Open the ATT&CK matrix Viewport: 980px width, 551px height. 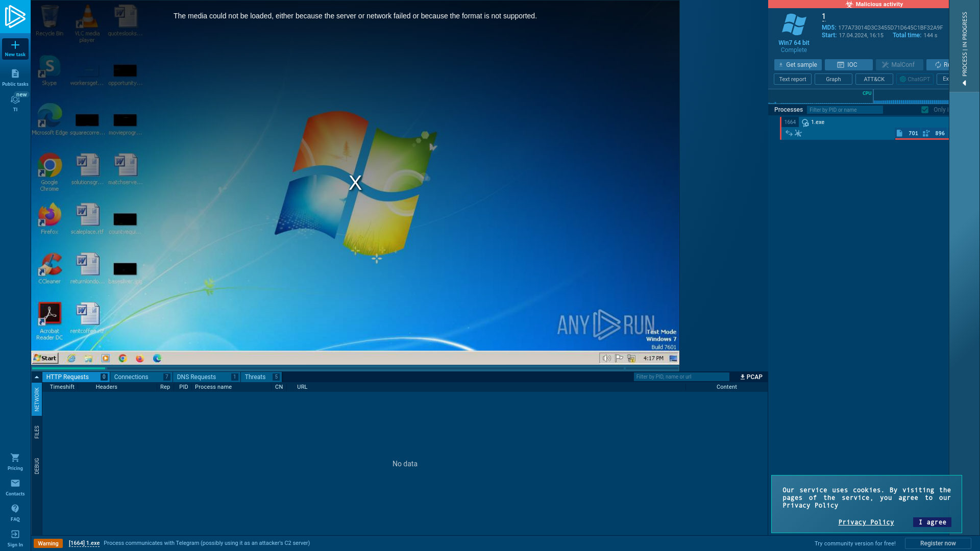(874, 79)
